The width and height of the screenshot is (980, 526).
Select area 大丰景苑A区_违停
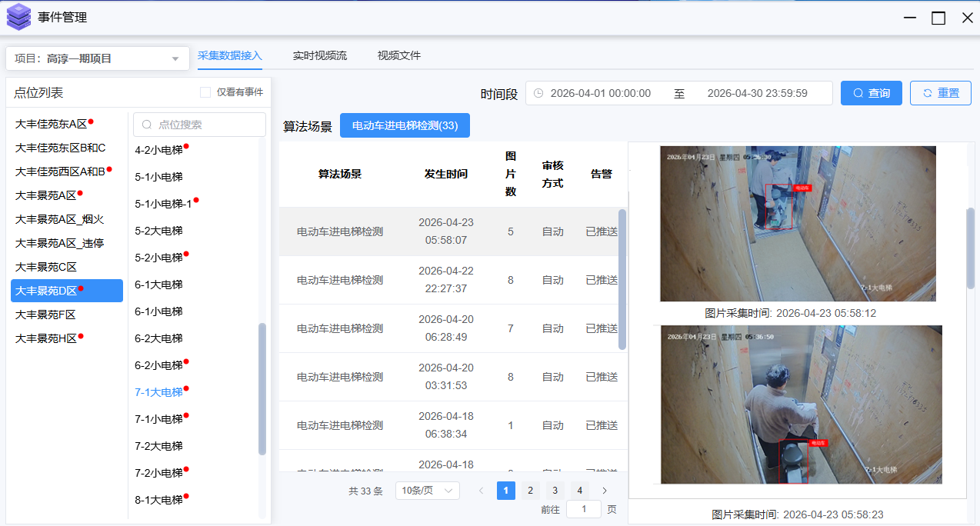[x=59, y=243]
